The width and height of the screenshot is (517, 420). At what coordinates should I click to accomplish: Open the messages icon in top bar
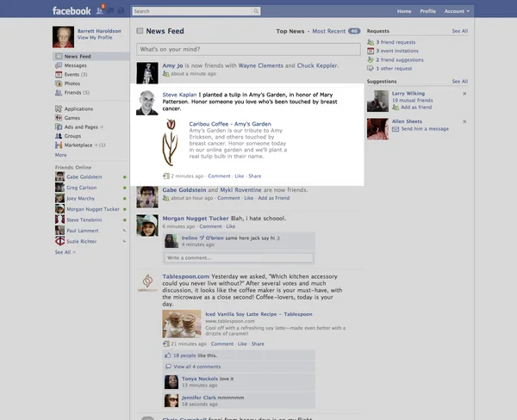(110, 11)
